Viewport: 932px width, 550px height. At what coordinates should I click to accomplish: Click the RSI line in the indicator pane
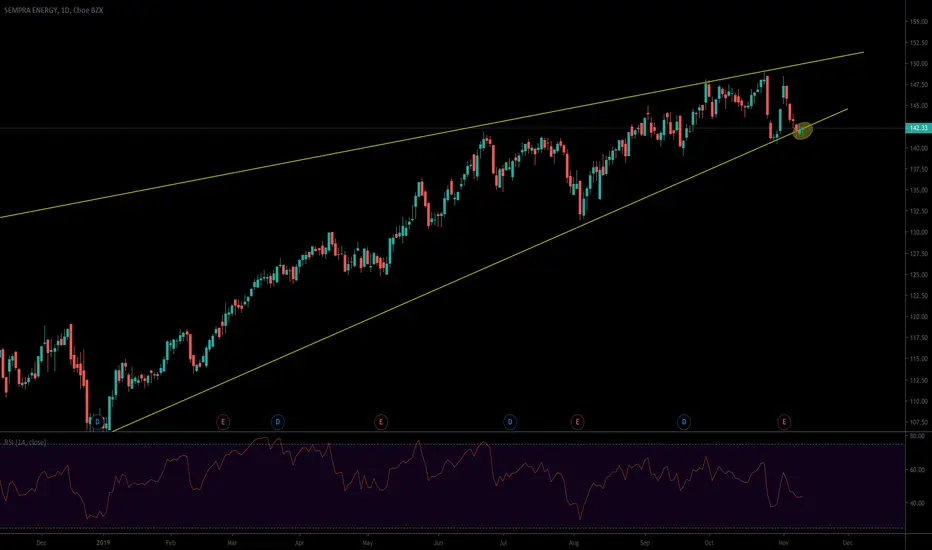point(401,479)
